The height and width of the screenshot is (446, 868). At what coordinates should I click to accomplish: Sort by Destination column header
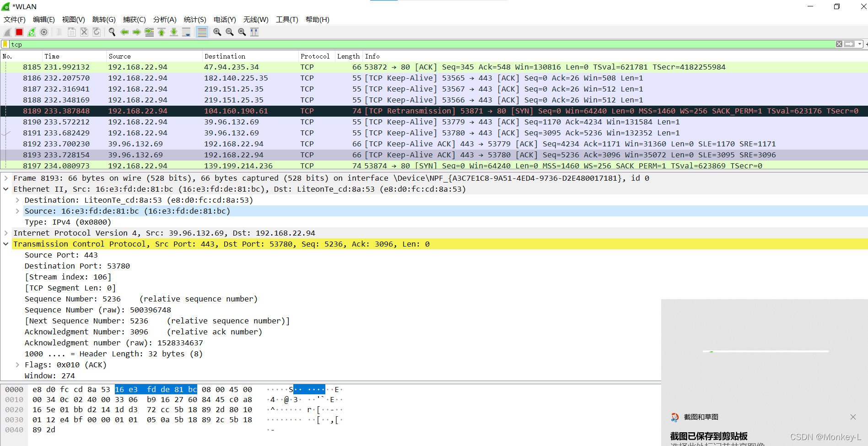pyautogui.click(x=250, y=56)
